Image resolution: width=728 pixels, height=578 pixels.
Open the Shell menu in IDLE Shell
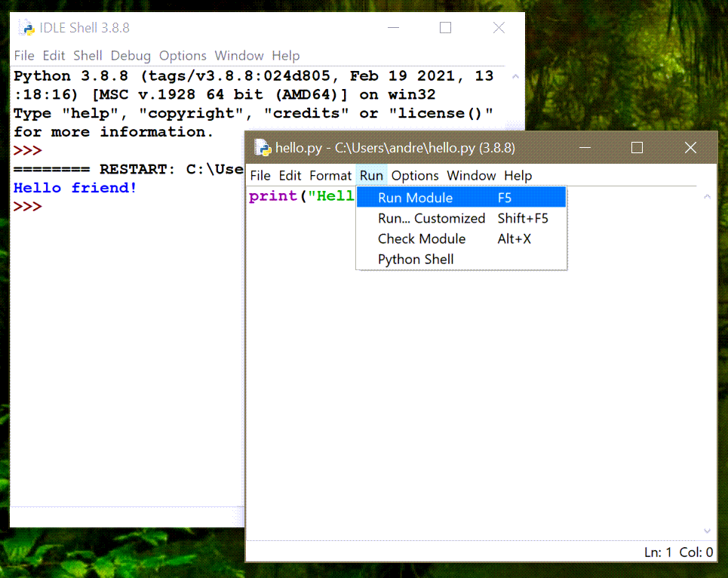(88, 56)
